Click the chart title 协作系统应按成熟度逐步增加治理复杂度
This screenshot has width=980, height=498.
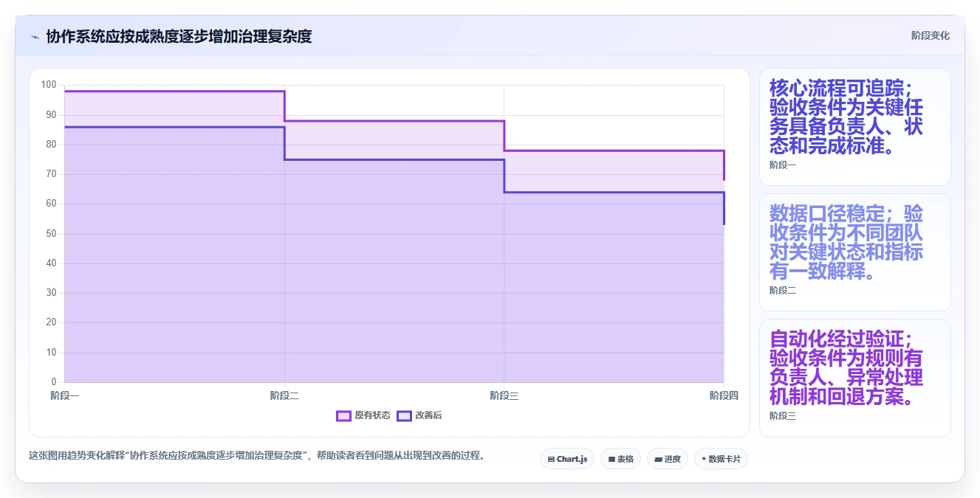(179, 36)
